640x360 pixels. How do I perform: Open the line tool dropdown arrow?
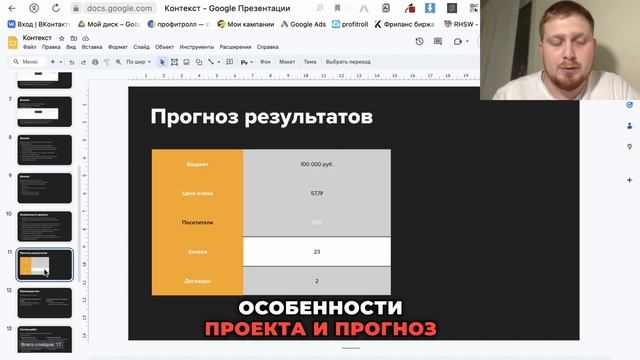219,62
